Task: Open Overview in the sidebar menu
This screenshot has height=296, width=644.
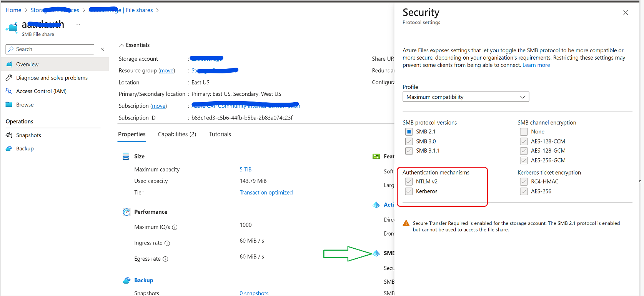Action: [55, 64]
